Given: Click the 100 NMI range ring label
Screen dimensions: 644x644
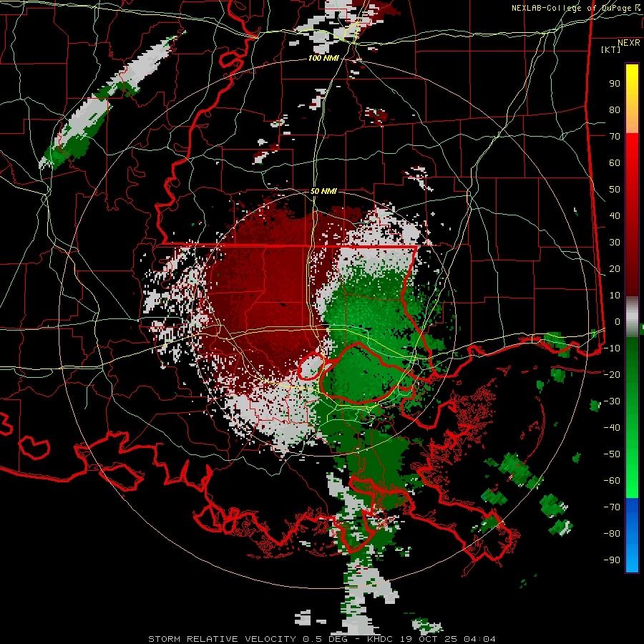Looking at the screenshot, I should (323, 59).
